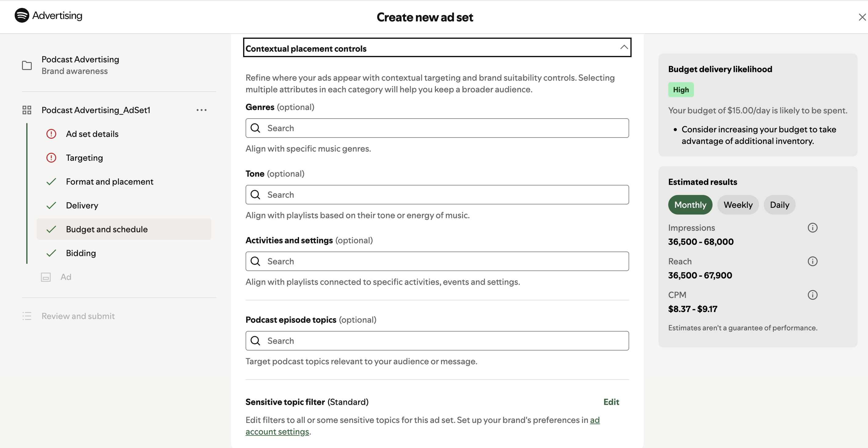Screen dimensions: 868x448
Task: Edit the Sensitive topic filter
Action: click(611, 402)
